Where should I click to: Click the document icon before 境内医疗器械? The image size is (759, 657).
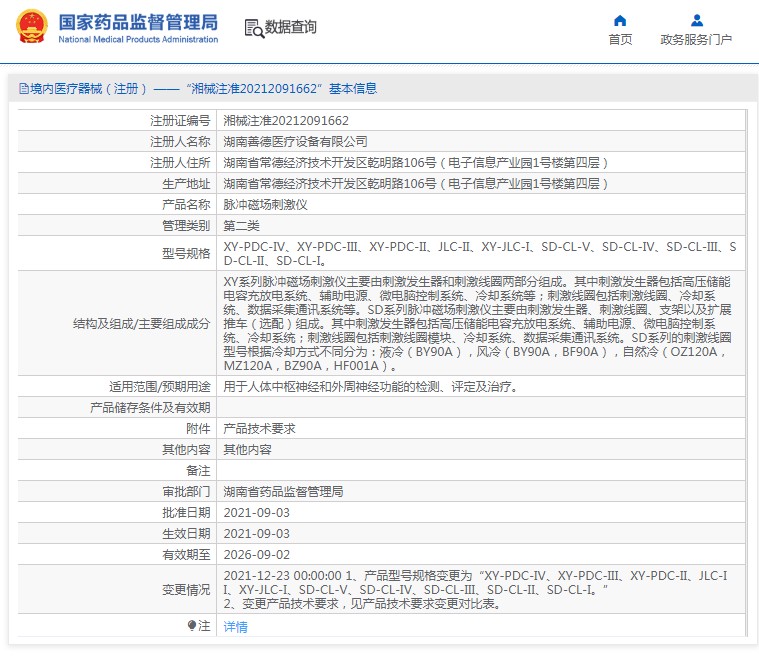click(23, 89)
